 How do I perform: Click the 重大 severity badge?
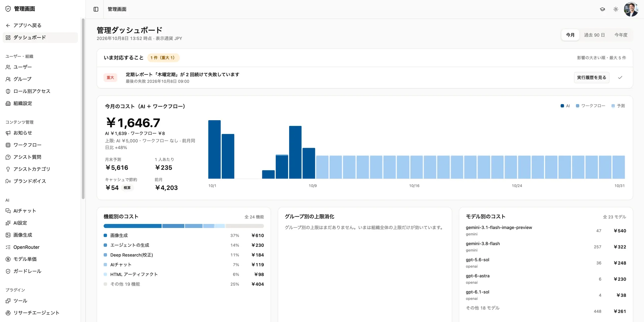[110, 78]
